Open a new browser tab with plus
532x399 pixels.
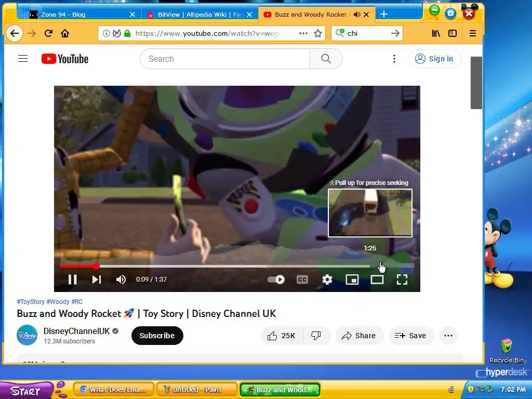pyautogui.click(x=384, y=14)
